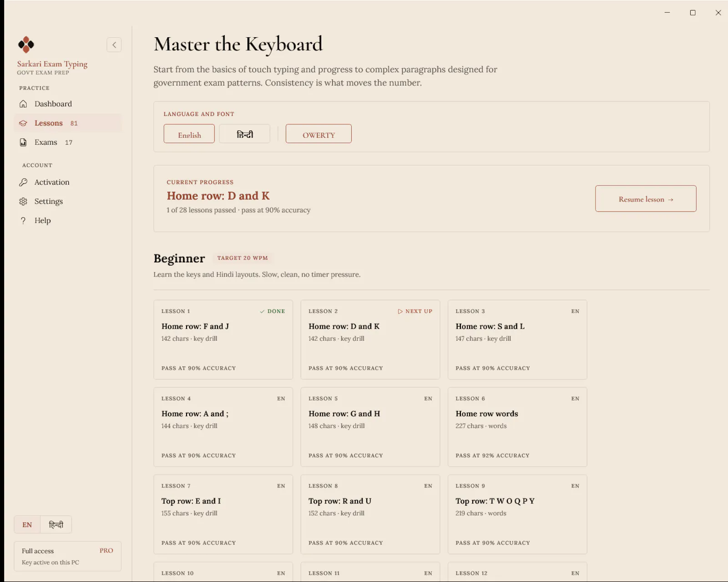Open Lesson 4 Home row: A and ;
Image resolution: width=728 pixels, height=582 pixels.
point(223,427)
